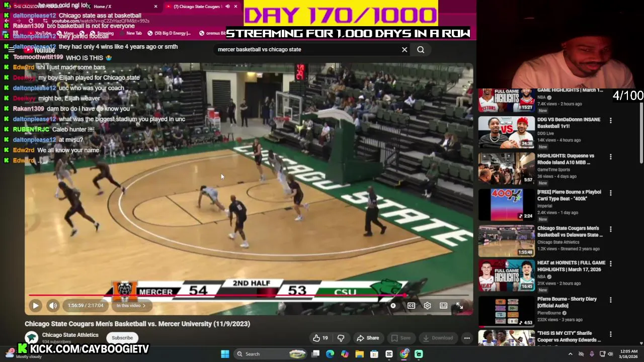This screenshot has width=644, height=362.
Task: Open options menu for Shorty Diary video
Action: click(x=611, y=300)
